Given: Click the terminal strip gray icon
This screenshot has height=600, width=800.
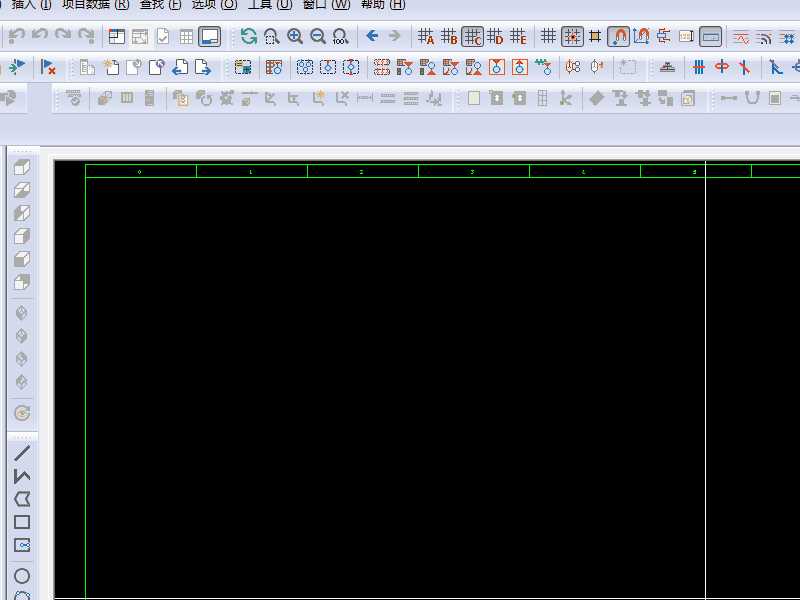Looking at the screenshot, I should (x=667, y=67).
